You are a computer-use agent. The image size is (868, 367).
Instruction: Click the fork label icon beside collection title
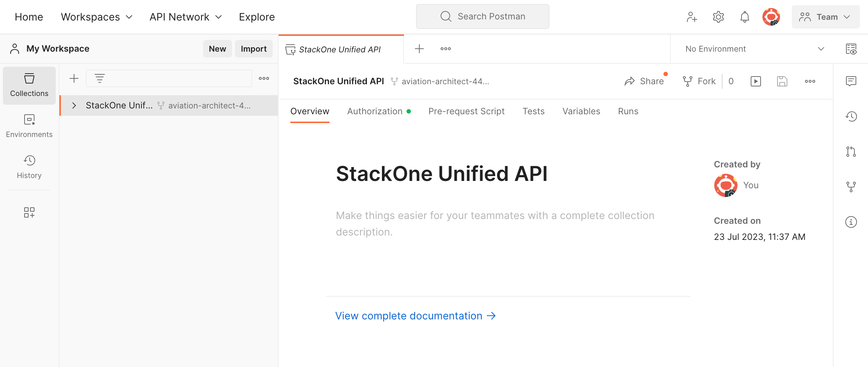(x=394, y=81)
